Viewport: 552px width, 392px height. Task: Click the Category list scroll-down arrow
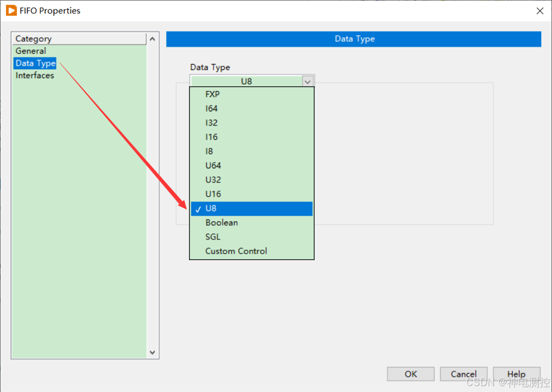[x=153, y=352]
